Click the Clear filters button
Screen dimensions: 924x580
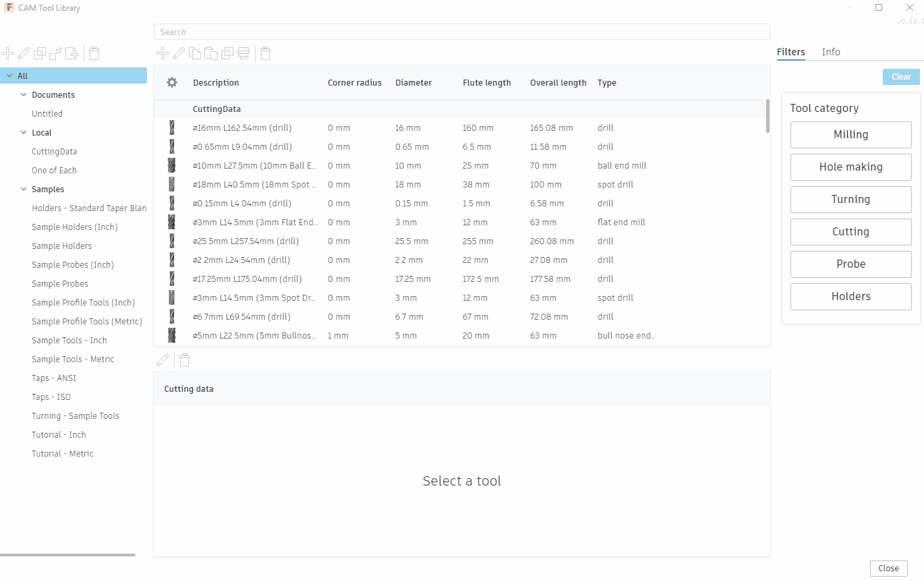point(901,77)
